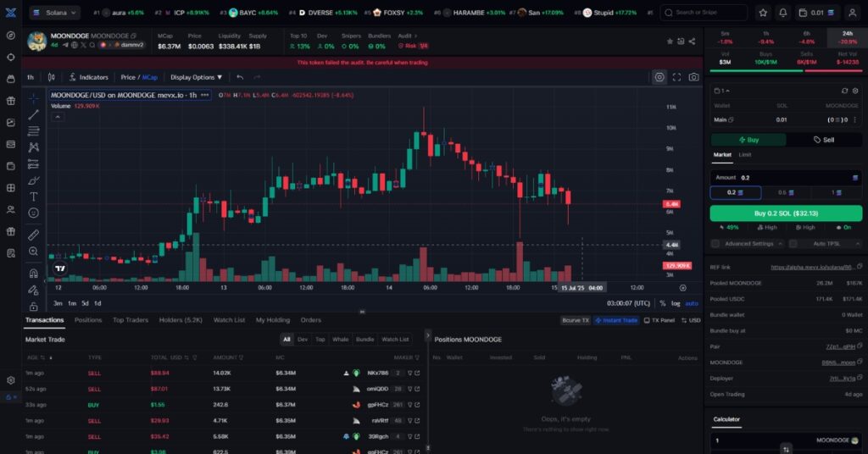Image resolution: width=868 pixels, height=454 pixels.
Task: Select the ruler measure tool
Action: click(x=33, y=235)
